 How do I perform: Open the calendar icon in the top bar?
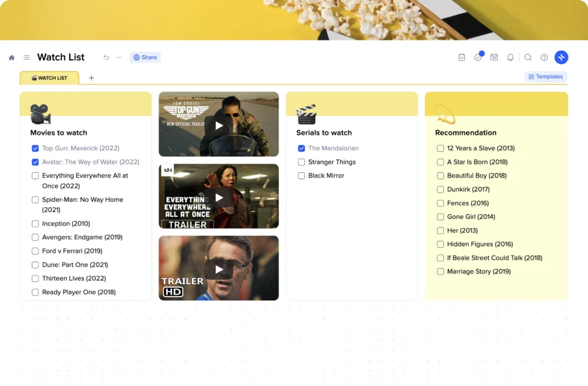(494, 57)
